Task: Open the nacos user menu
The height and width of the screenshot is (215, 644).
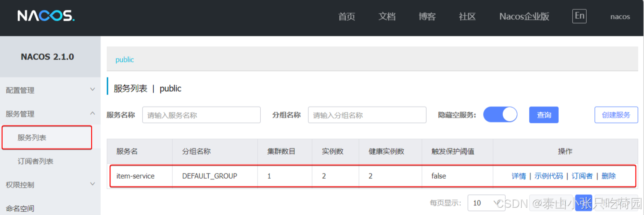Action: pyautogui.click(x=620, y=16)
